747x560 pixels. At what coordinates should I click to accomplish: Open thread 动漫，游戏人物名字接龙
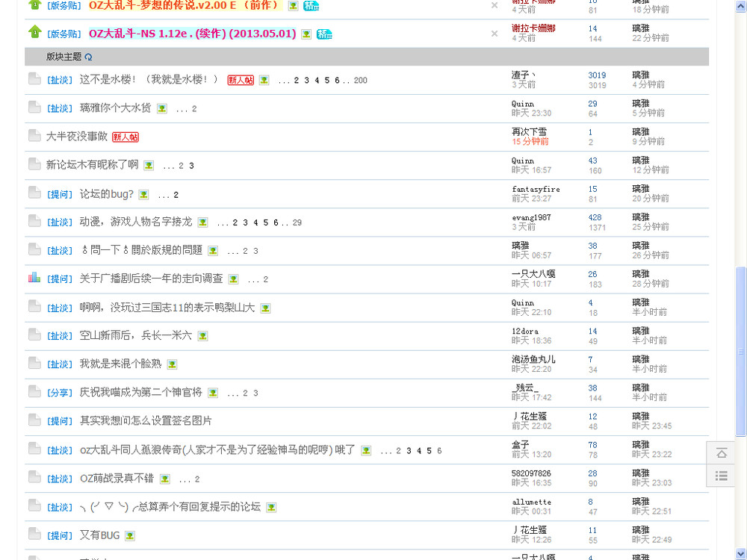point(136,222)
